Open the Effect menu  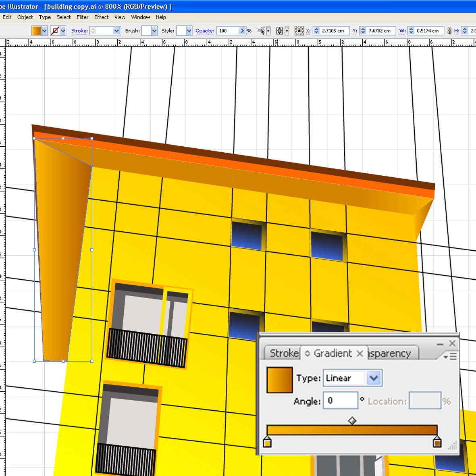pyautogui.click(x=101, y=17)
